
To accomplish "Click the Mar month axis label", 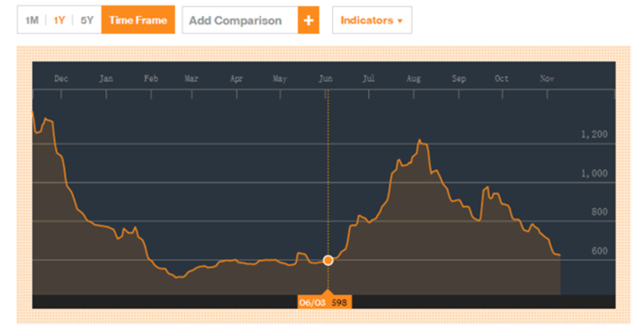I will click(192, 78).
